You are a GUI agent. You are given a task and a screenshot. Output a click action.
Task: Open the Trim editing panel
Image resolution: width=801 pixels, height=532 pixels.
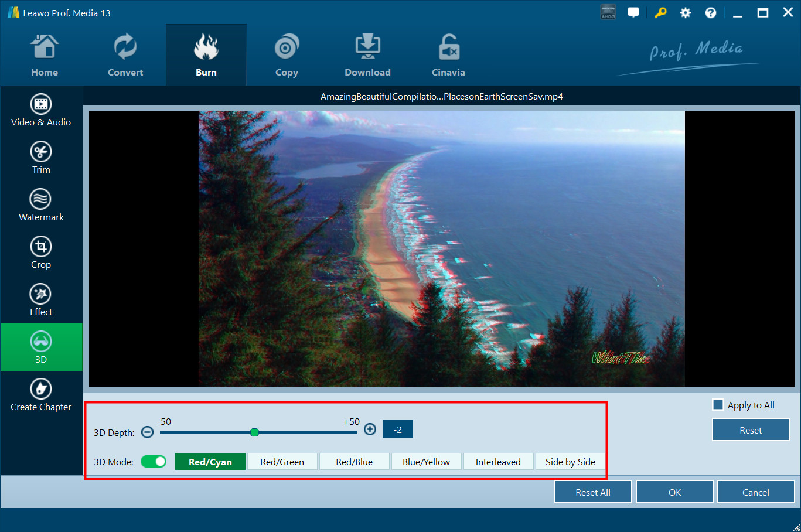pos(41,158)
